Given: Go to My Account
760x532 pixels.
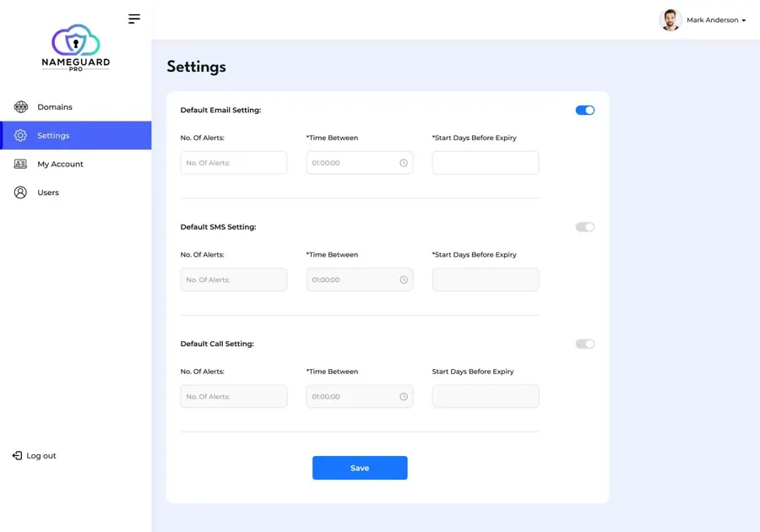Looking at the screenshot, I should click(76, 164).
